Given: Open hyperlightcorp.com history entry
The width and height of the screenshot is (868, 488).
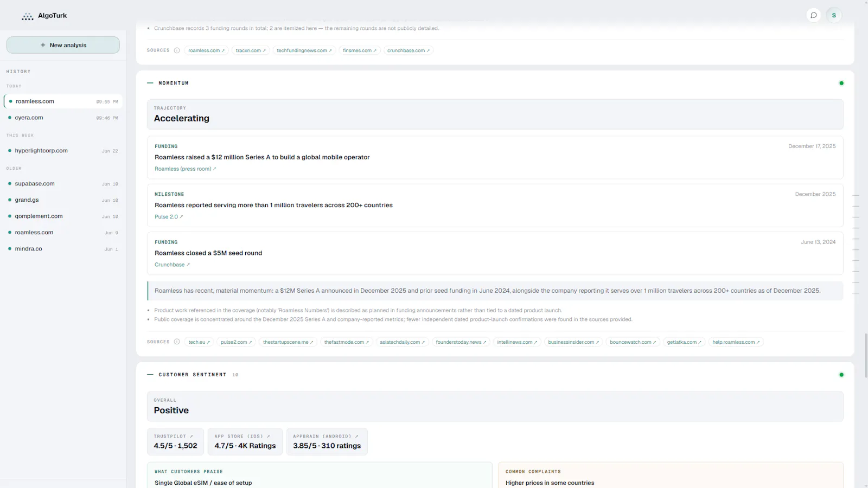Looking at the screenshot, I should pyautogui.click(x=63, y=151).
